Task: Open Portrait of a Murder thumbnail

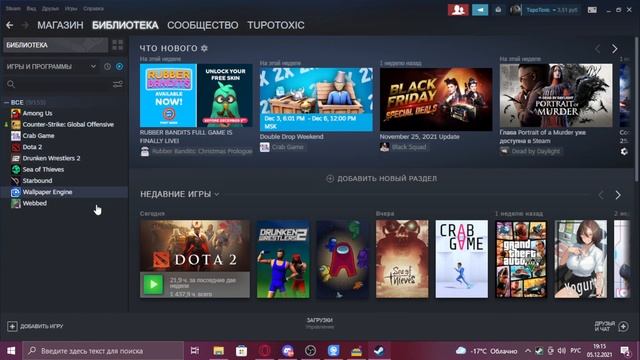Action: 556,96
